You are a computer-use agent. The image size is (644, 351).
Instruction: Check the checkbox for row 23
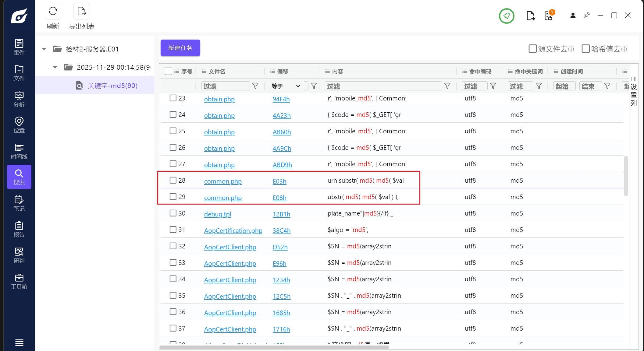tap(173, 98)
